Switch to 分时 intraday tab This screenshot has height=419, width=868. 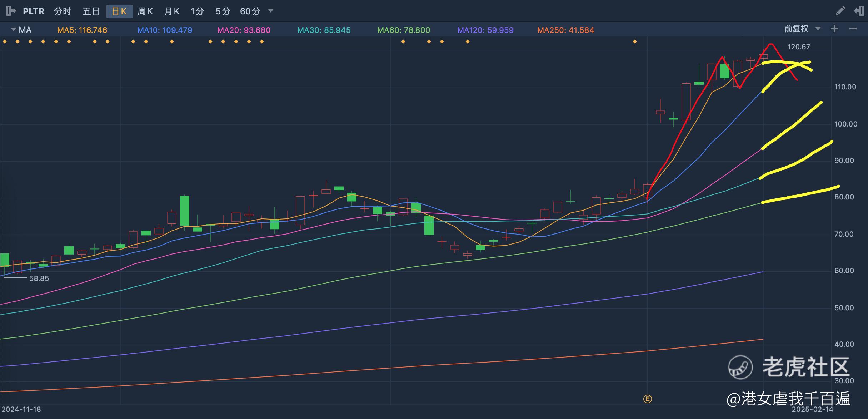pyautogui.click(x=63, y=11)
